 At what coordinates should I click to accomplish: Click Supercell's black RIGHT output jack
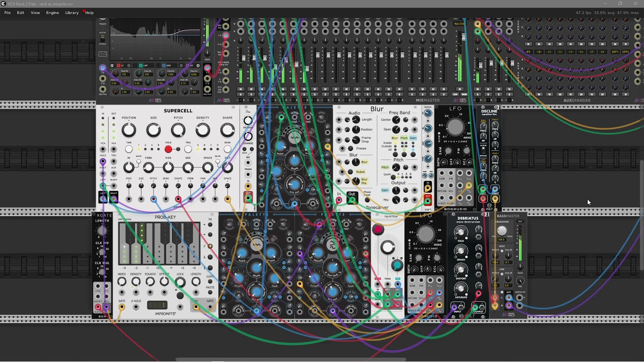[113, 199]
